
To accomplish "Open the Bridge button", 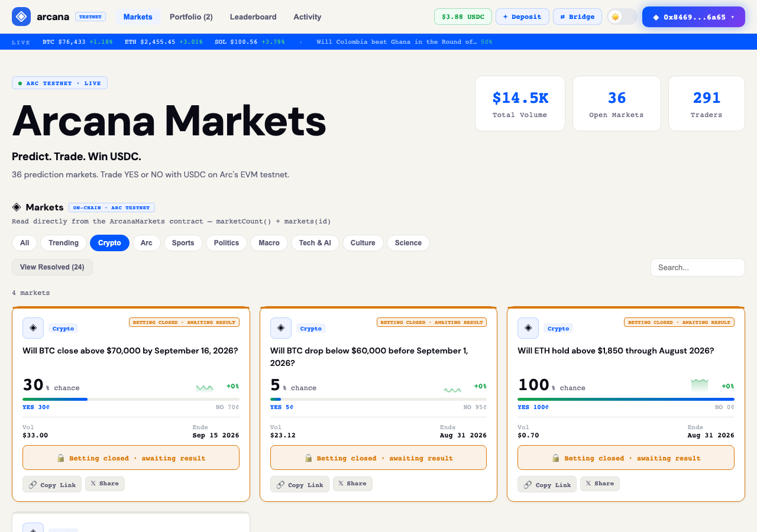I will click(x=577, y=17).
